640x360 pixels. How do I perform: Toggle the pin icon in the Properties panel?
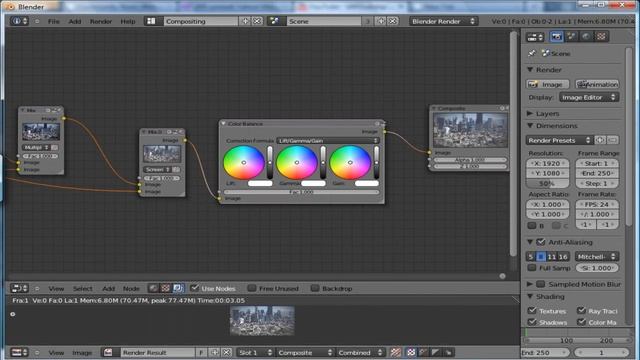click(x=531, y=53)
